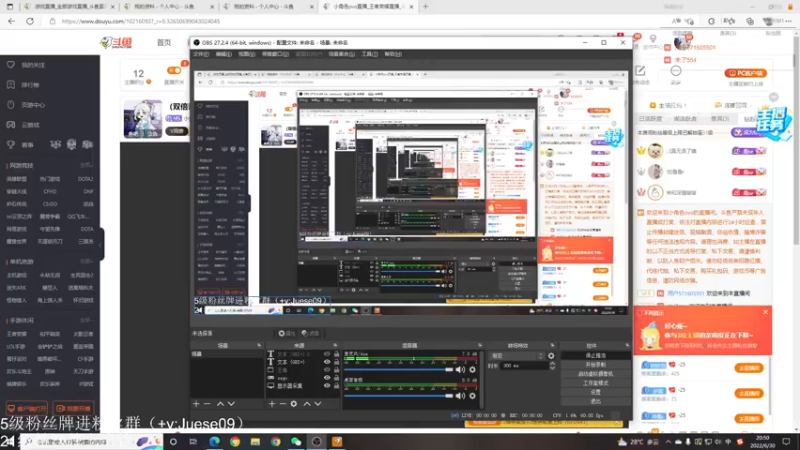Open 文件(F) menu in OBS menu bar
800x450 pixels.
pos(201,54)
